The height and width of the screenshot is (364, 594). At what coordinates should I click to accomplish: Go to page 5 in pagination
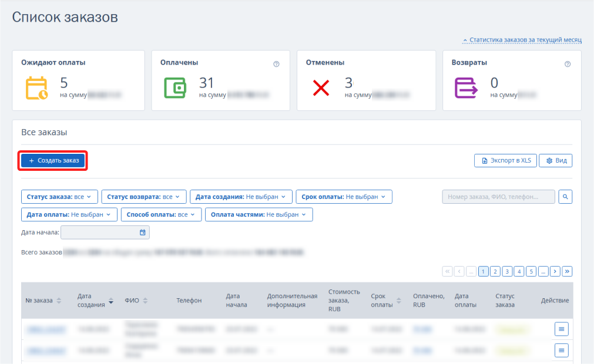pos(531,271)
